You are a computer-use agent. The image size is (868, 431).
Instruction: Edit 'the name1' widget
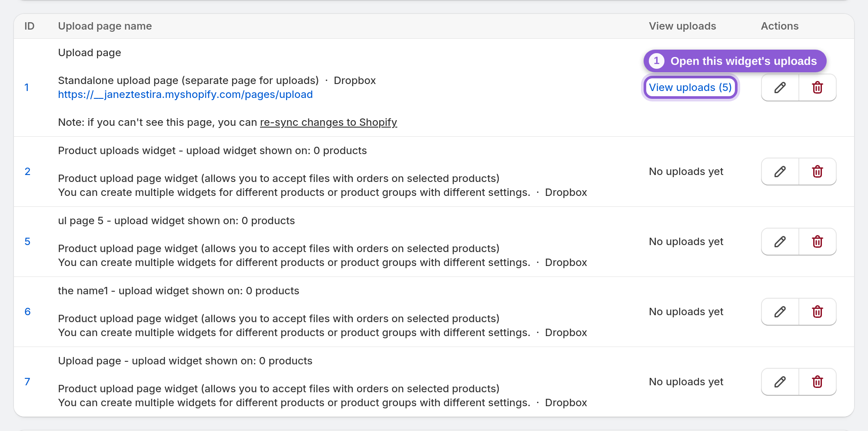[x=780, y=312]
